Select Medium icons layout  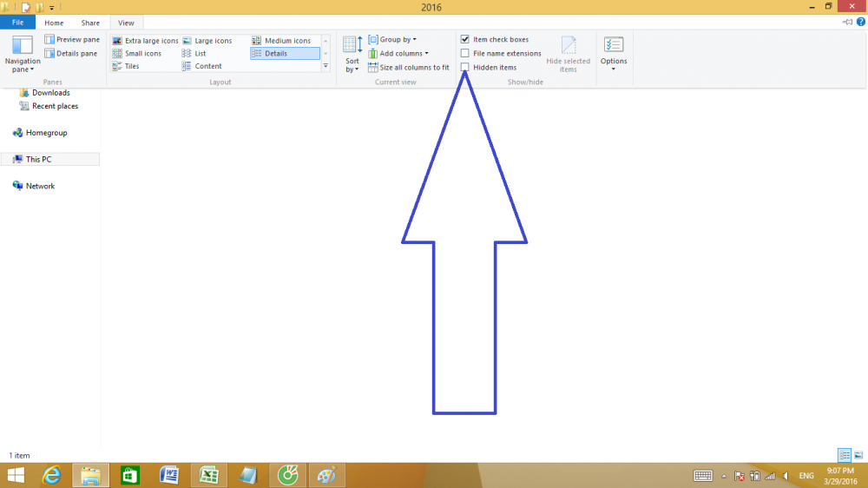pyautogui.click(x=282, y=41)
